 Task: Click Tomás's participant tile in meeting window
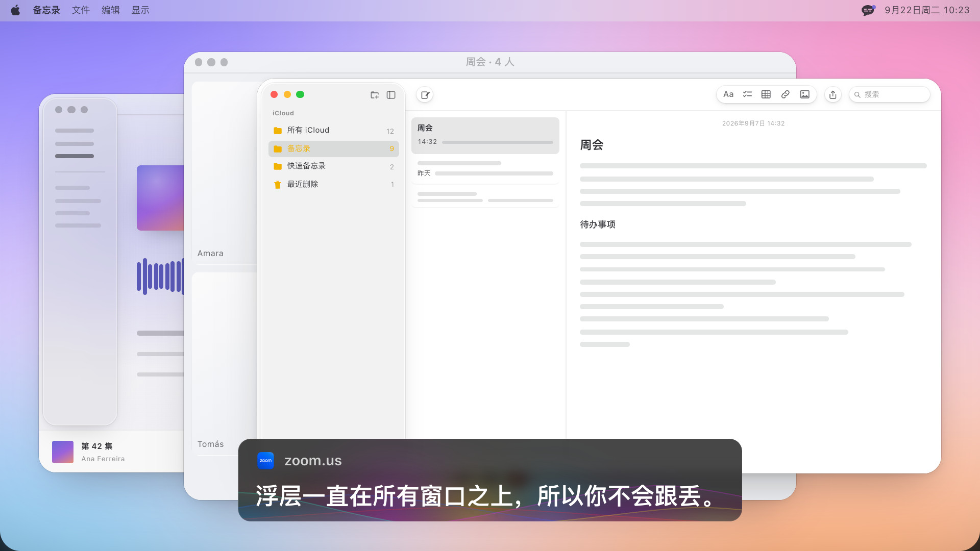coord(225,364)
